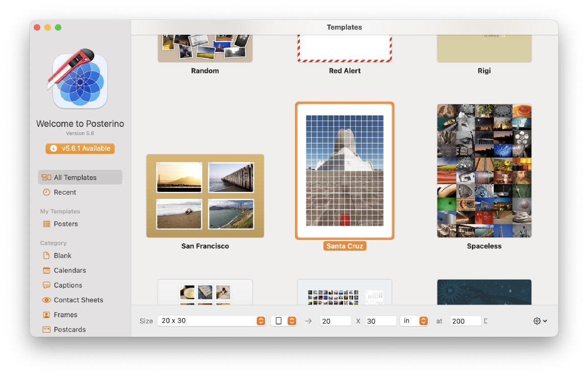Viewport: 588px width, 376px height.
Task: Click the resolution field showing 200
Action: coord(465,321)
